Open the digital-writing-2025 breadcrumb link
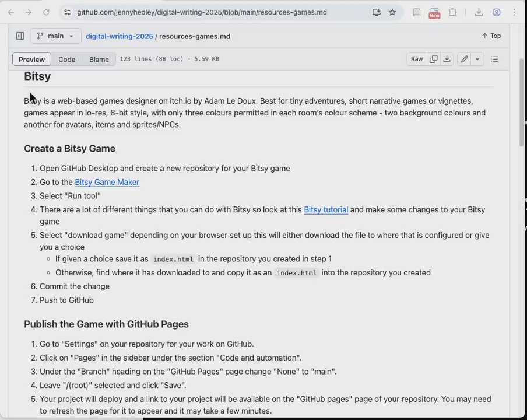 click(x=120, y=36)
